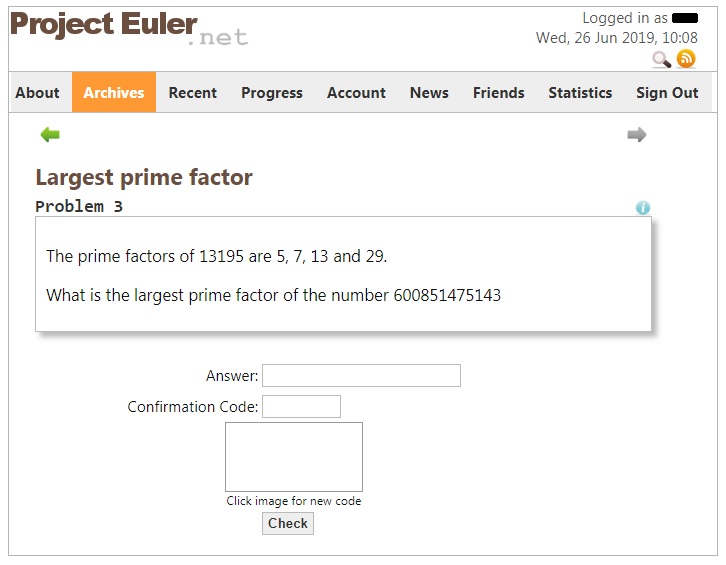This screenshot has width=726, height=565.
Task: Submit answer with the Check button
Action: [288, 523]
